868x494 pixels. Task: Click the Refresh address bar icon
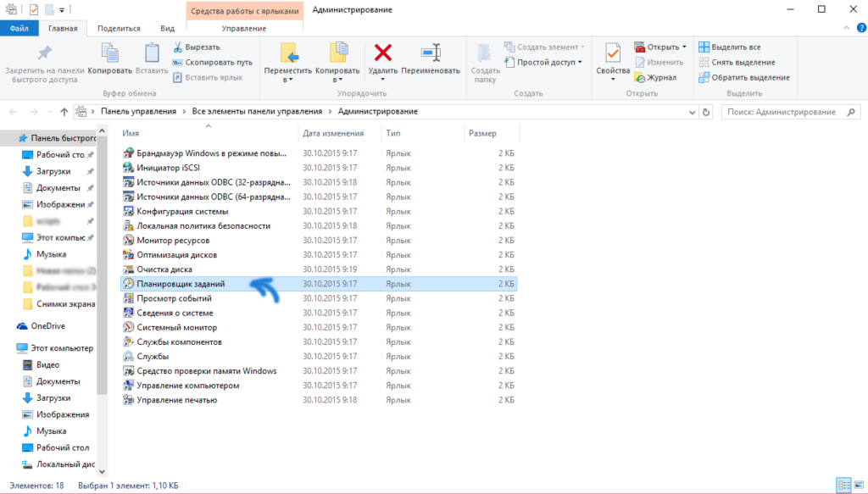(706, 112)
